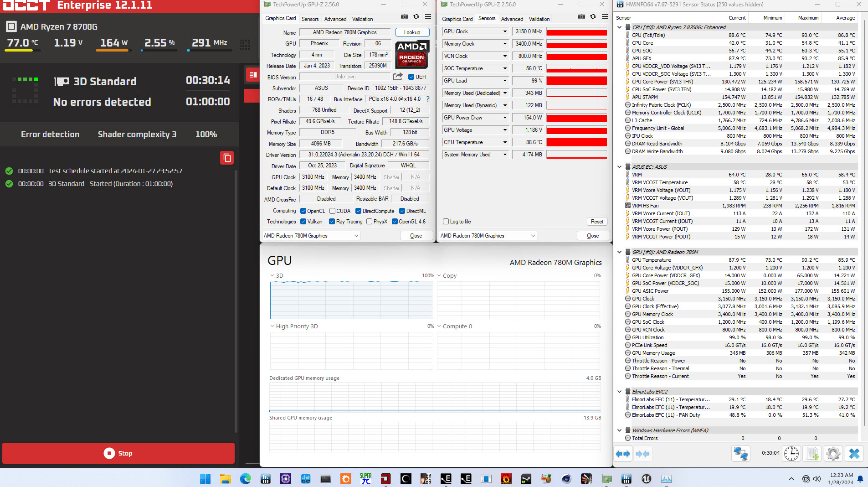Click the OCCT log scrollbar
Image resolution: width=868 pixels, height=487 pixels.
236,301
